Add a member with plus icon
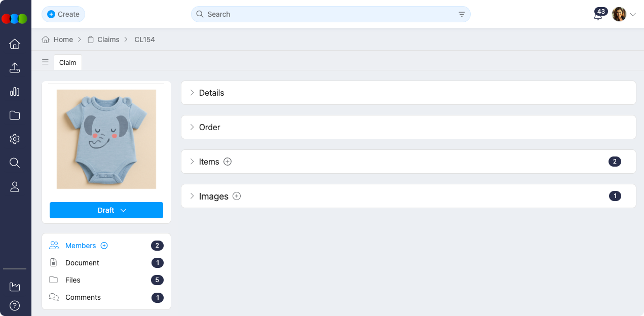The image size is (644, 316). [x=104, y=246]
